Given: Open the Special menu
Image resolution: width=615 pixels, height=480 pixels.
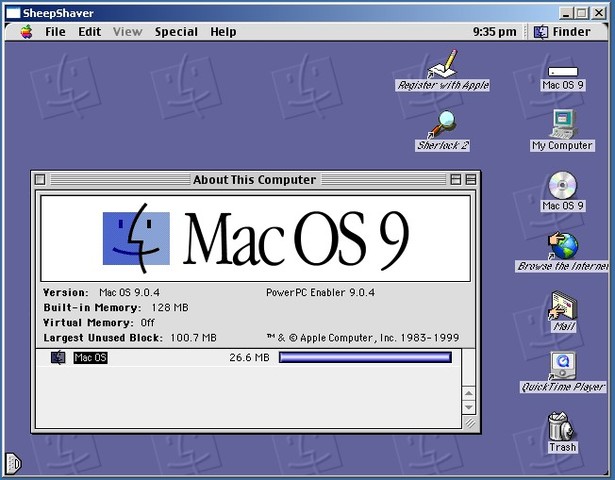Looking at the screenshot, I should coord(176,32).
